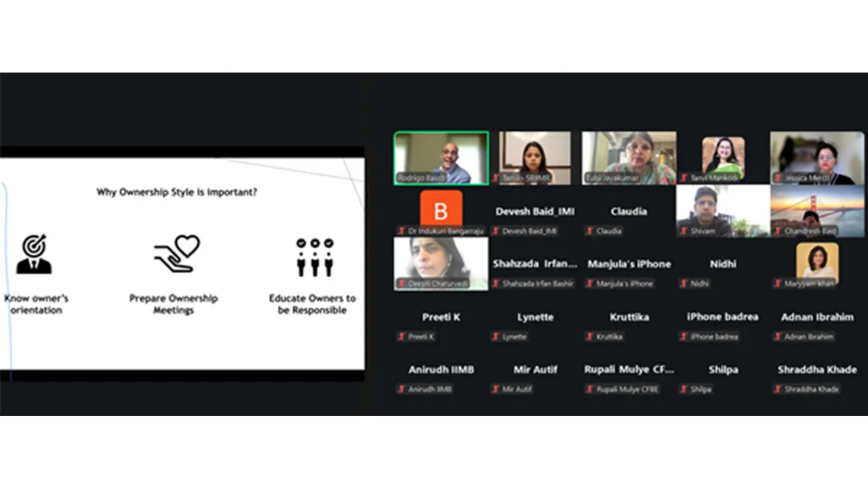Select the Golden Gate Bridge background video tile
Screen dimensions: 868x488
tap(817, 211)
